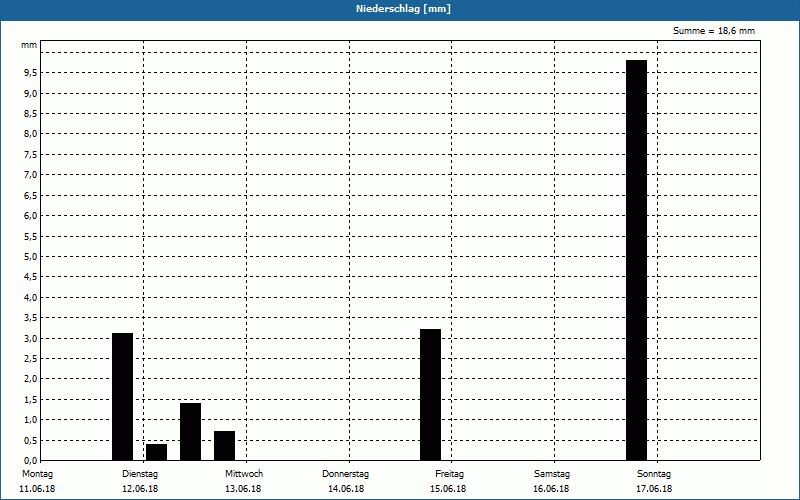Click the 6,5 y-axis value
800x500 pixels.
(30, 195)
